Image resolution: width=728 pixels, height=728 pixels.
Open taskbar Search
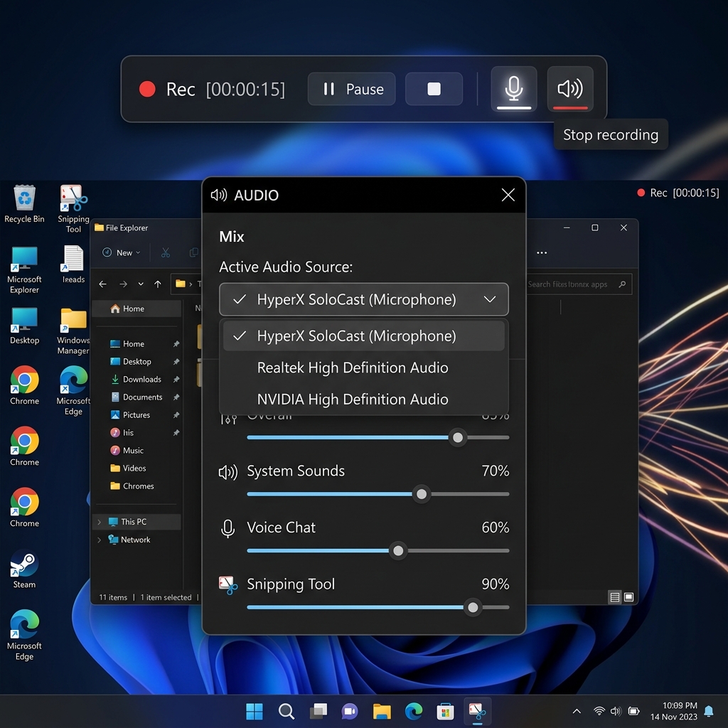coord(286,711)
